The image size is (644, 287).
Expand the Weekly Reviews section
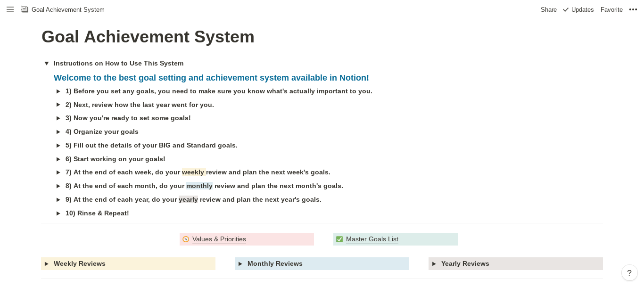point(47,264)
